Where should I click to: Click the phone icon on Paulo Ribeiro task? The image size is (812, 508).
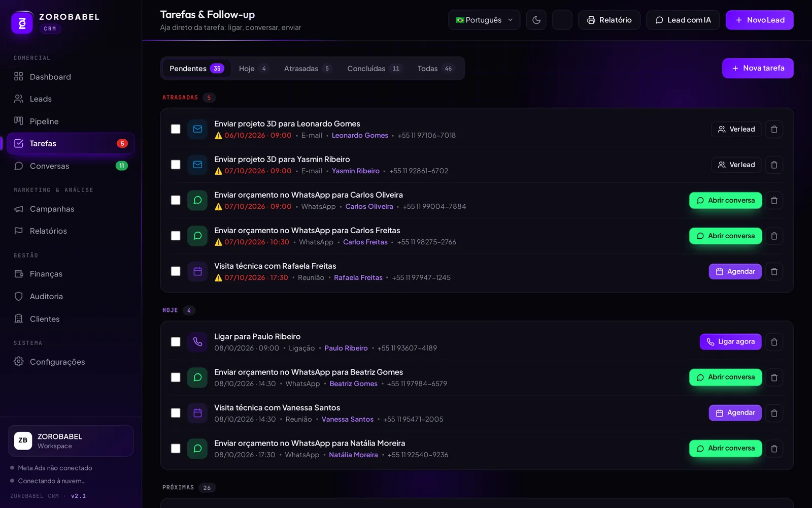coord(197,342)
